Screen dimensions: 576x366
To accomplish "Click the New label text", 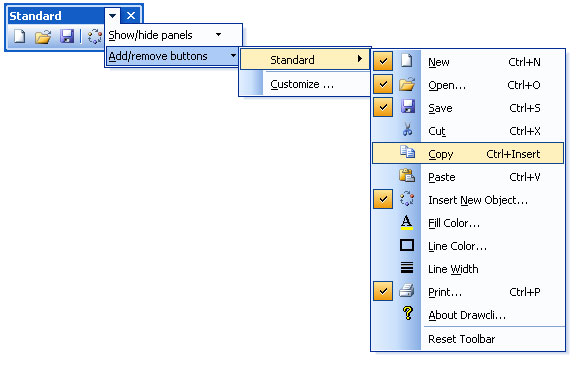I will (x=439, y=62).
